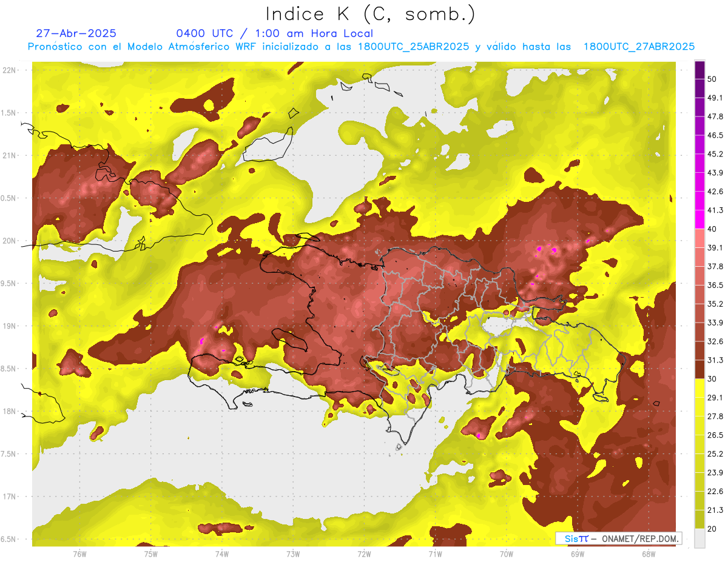728x562 pixels.
Task: Click the colorbar label "29.1"
Action: pyautogui.click(x=715, y=398)
